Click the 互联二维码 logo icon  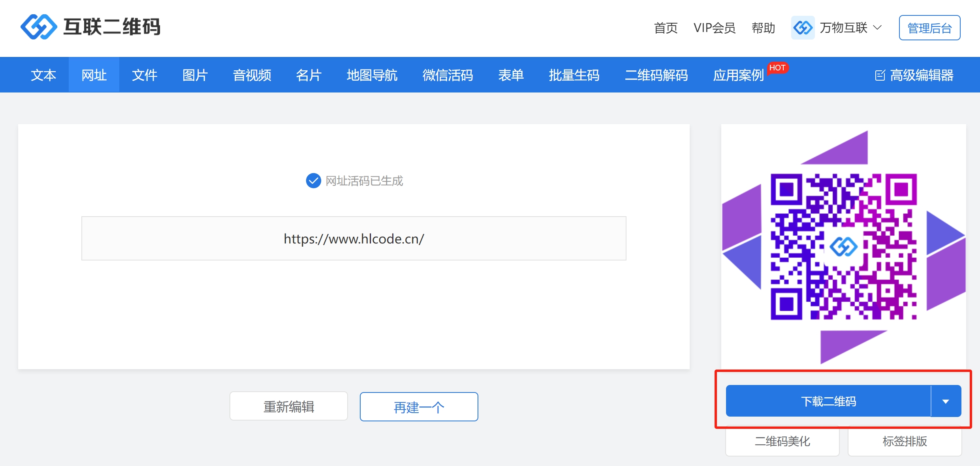(x=38, y=27)
